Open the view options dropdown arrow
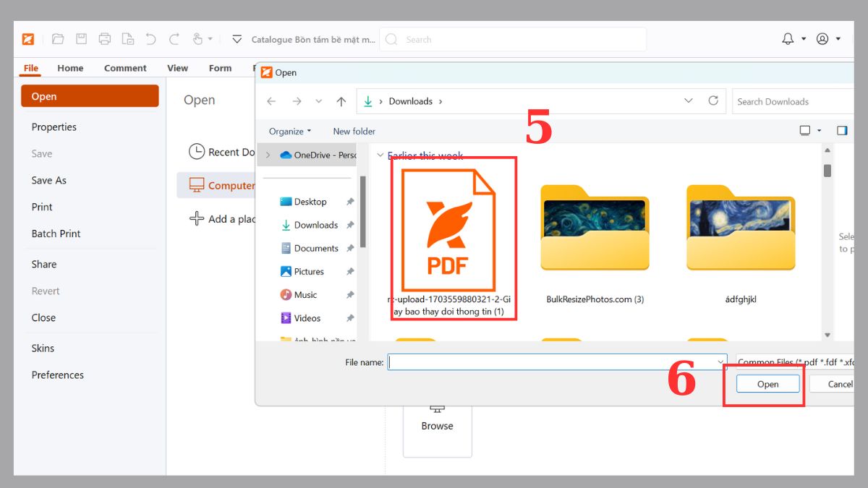This screenshot has height=488, width=868. tap(820, 131)
